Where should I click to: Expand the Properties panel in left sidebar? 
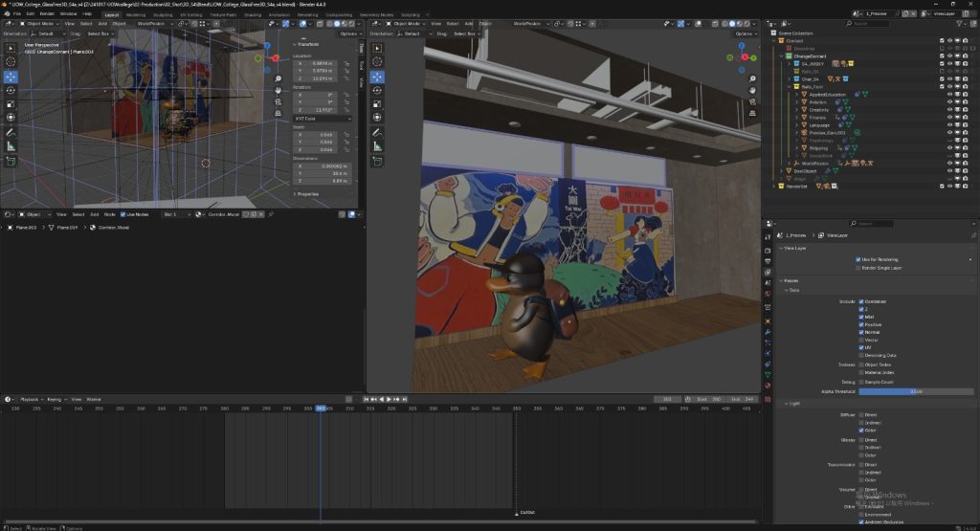pos(307,194)
